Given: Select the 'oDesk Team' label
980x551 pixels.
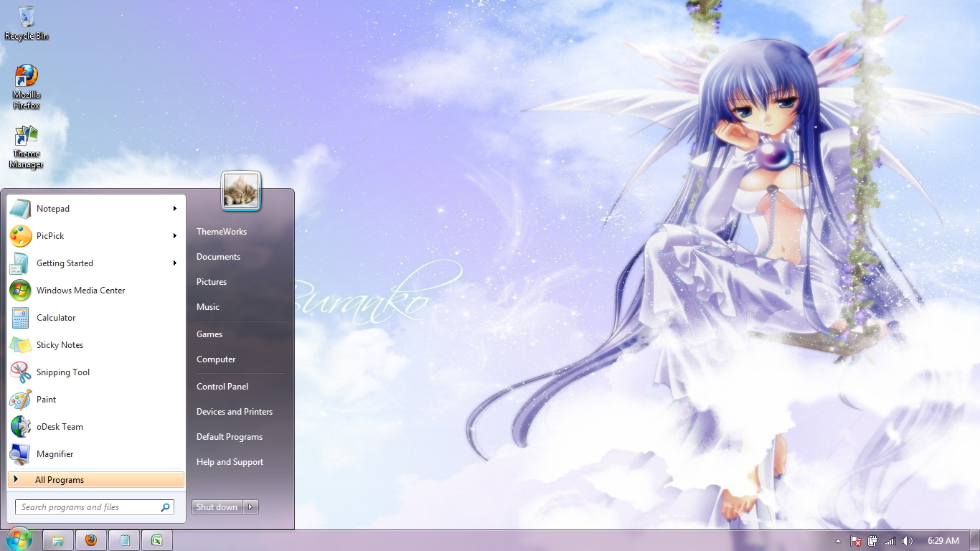Looking at the screenshot, I should [60, 427].
